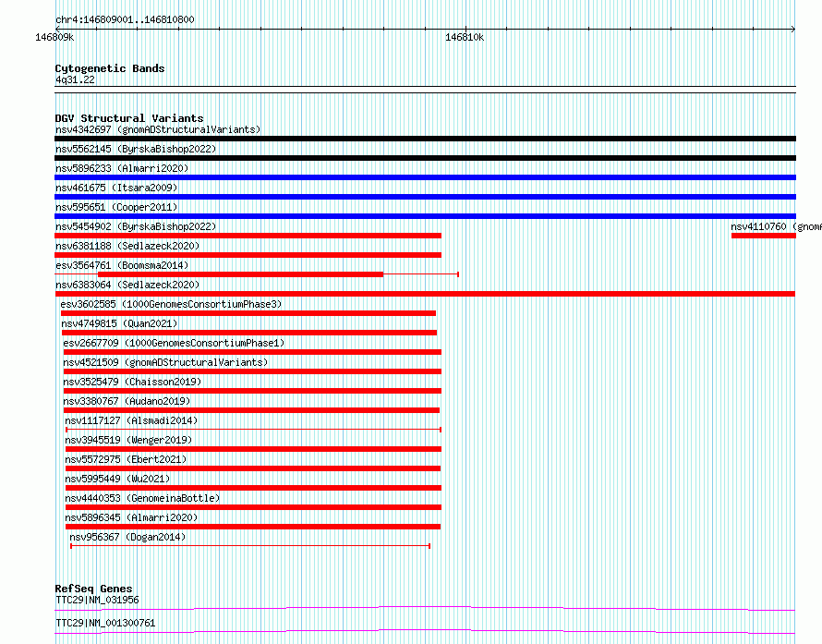
Task: Open variant nsv6383064 Sedlazeck2020 label
Action: pos(127,285)
